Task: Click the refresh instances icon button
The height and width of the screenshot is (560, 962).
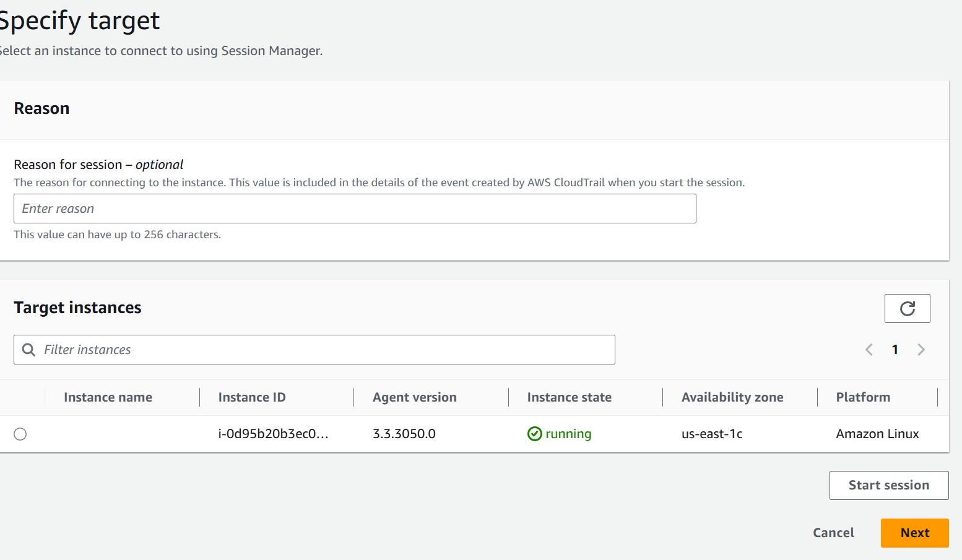Action: tap(907, 308)
